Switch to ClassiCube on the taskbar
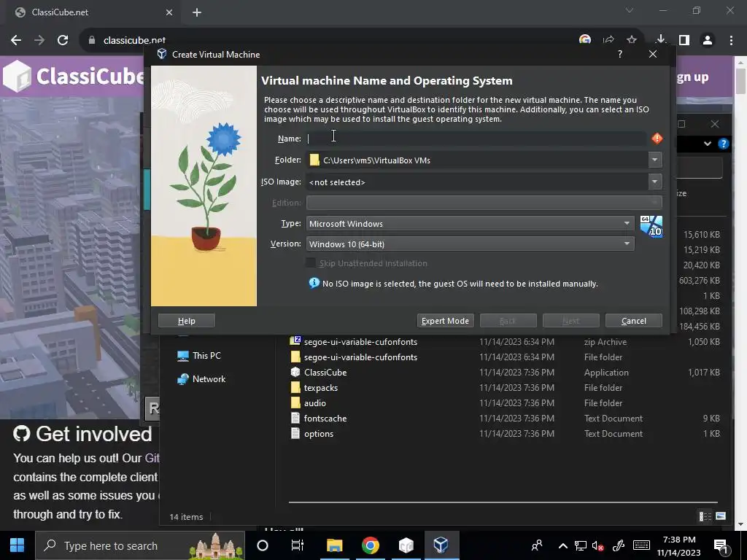This screenshot has height=560, width=747. point(406,545)
